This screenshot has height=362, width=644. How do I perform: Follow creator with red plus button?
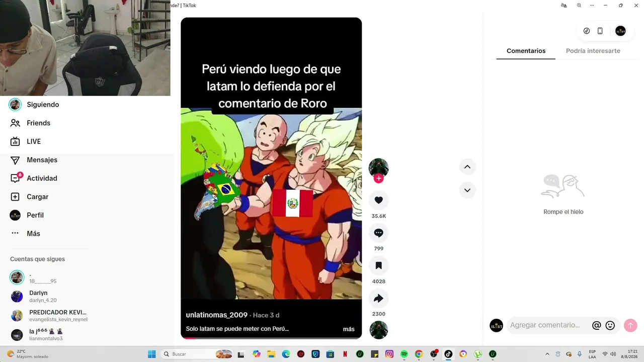click(x=379, y=178)
